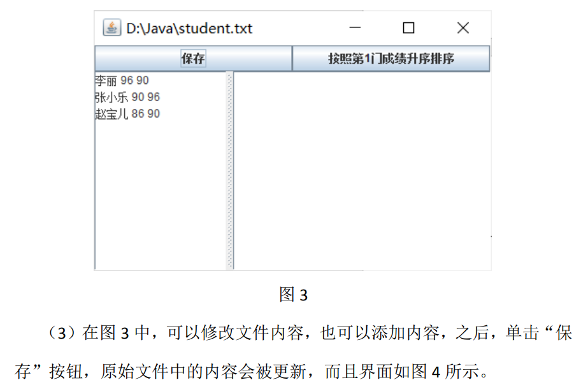Maximize the student.txt window
Image resolution: width=588 pixels, height=387 pixels.
[408, 28]
